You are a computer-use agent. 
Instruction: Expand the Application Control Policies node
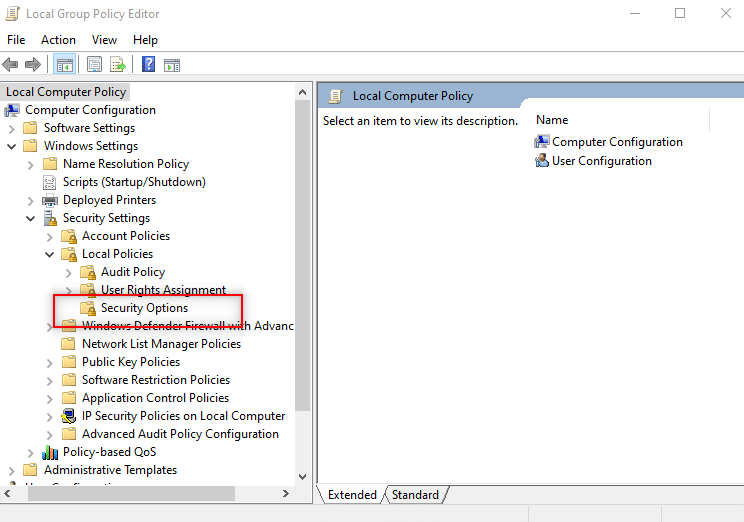coord(50,399)
